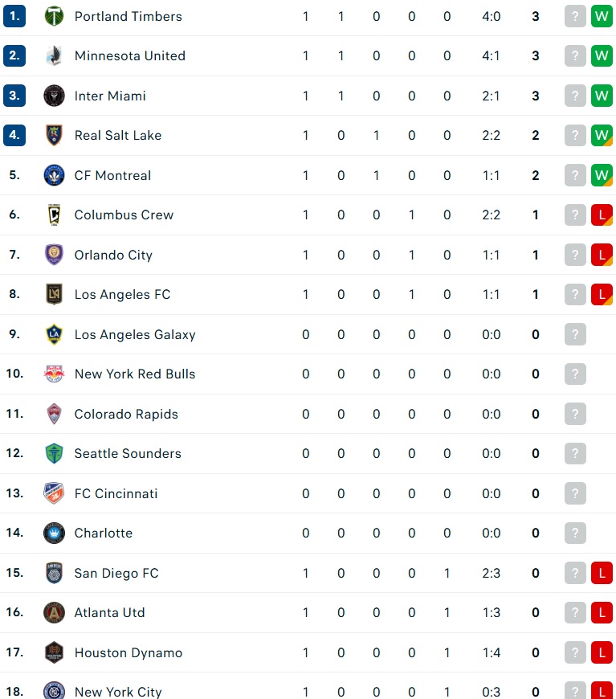Click the Seattle Sounders crest icon
The image size is (616, 699).
pyautogui.click(x=54, y=453)
